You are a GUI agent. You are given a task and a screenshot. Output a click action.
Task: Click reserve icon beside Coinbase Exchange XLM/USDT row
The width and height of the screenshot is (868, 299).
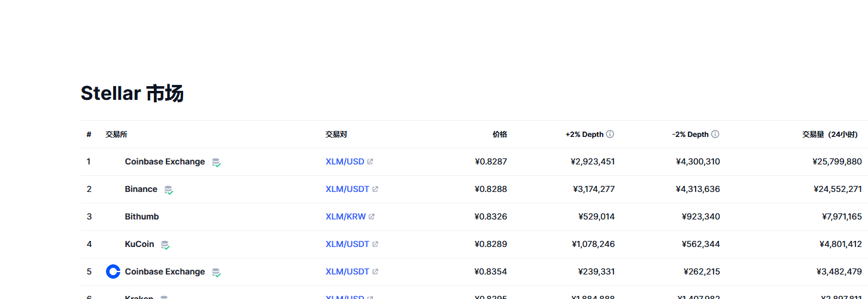216,272
